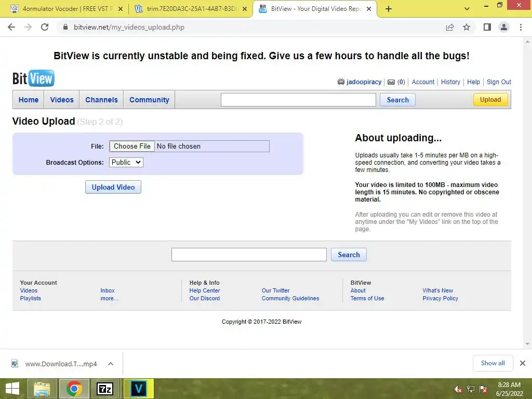Click Show all downloads
Viewport: 532px width, 399px height.
[x=493, y=363]
